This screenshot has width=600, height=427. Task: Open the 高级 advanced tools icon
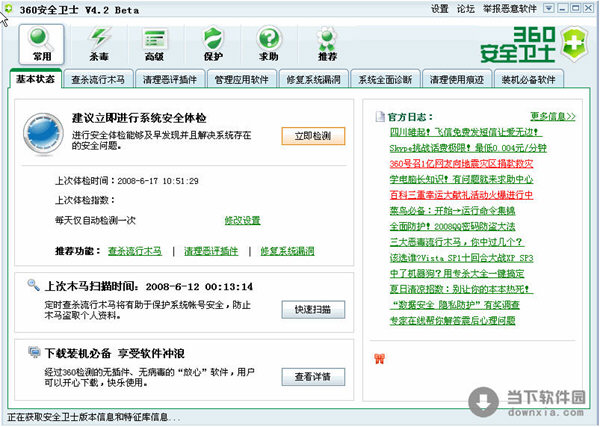coord(155,44)
